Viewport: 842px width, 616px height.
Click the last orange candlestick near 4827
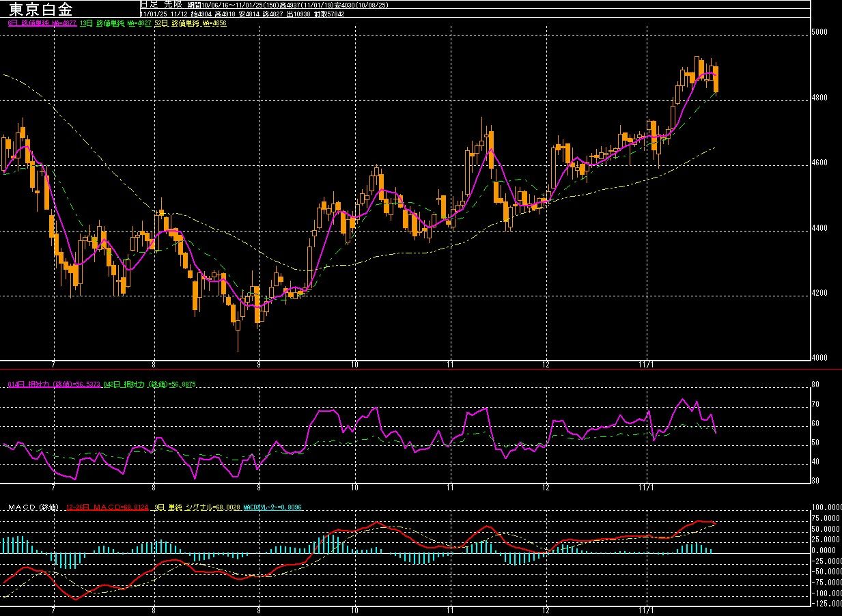point(716,78)
